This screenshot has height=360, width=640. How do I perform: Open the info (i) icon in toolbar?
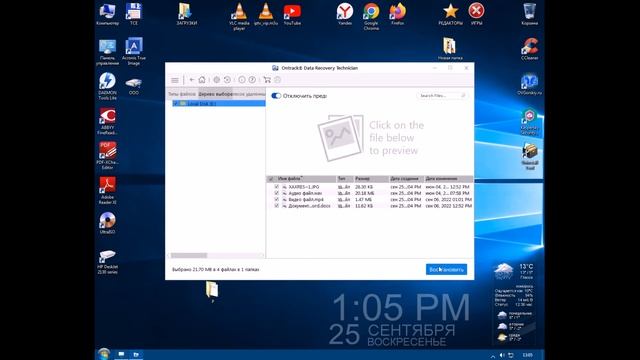click(x=242, y=80)
